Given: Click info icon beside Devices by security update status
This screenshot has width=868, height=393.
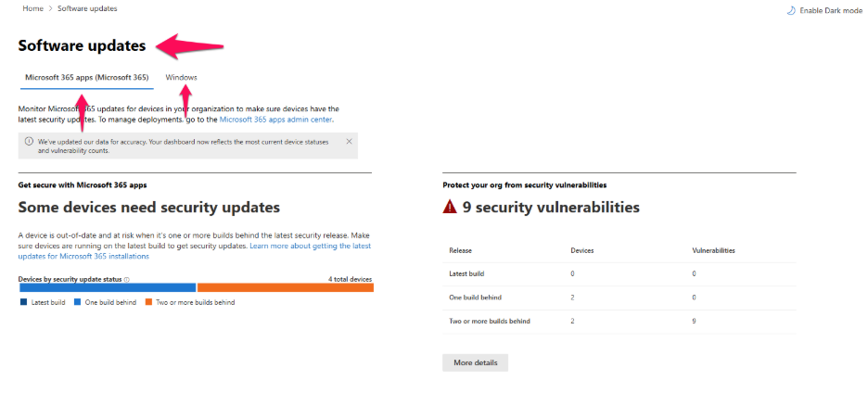Looking at the screenshot, I should (126, 279).
